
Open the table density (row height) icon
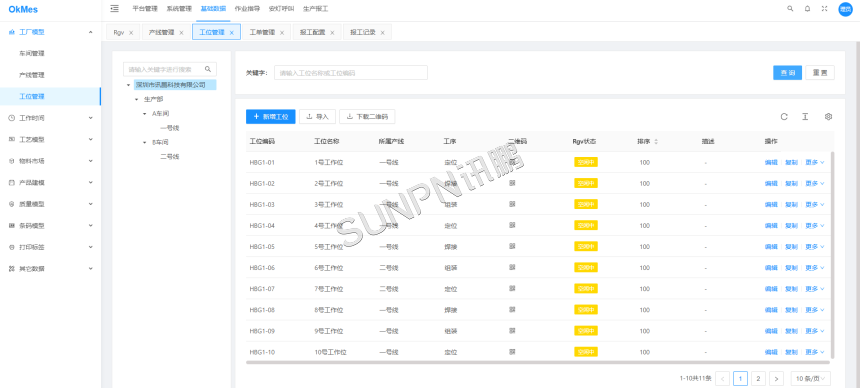[x=805, y=116]
